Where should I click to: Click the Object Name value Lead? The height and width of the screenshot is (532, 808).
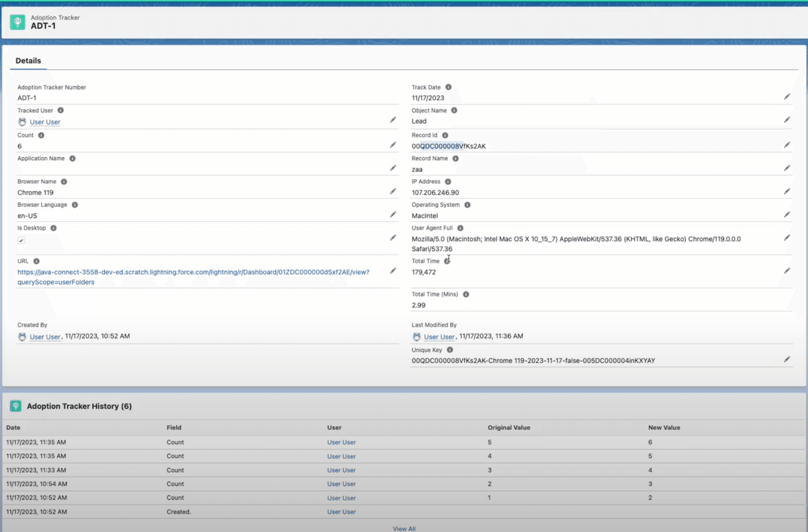[419, 121]
